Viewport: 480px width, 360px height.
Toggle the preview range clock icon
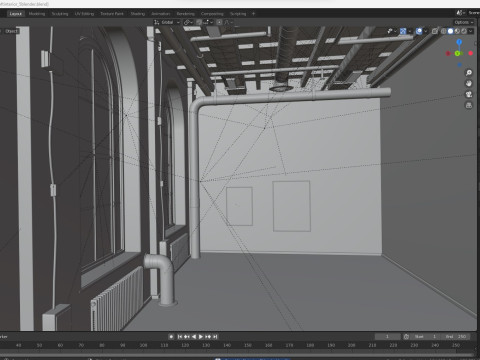(406, 337)
